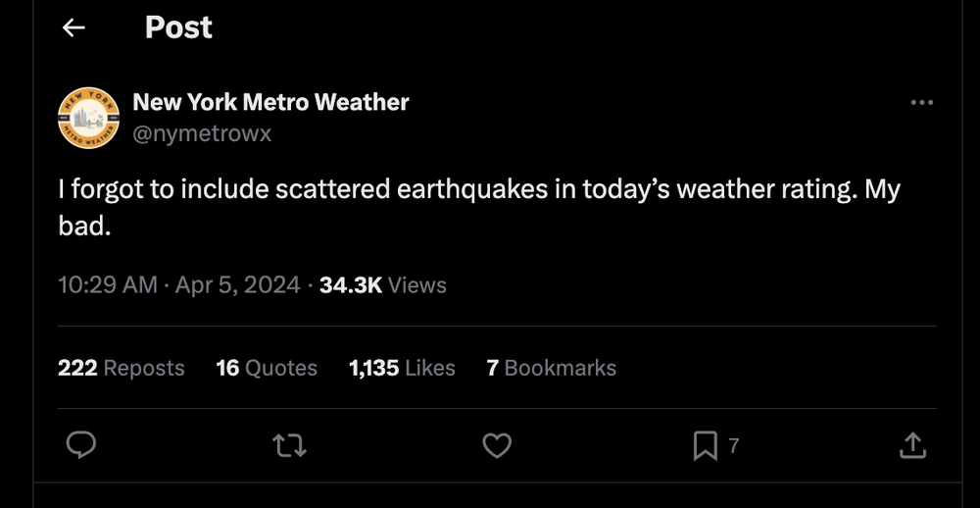Repost this post using the arrows icon
This screenshot has height=508, width=980.
pos(289,446)
